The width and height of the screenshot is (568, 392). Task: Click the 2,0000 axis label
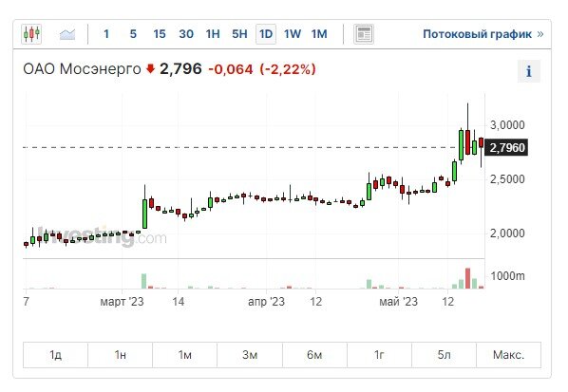click(507, 233)
